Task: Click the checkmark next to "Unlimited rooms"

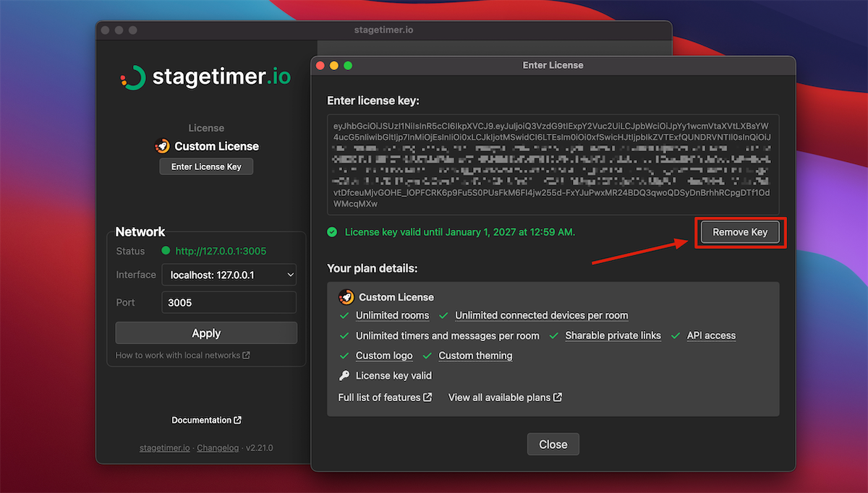Action: (344, 315)
